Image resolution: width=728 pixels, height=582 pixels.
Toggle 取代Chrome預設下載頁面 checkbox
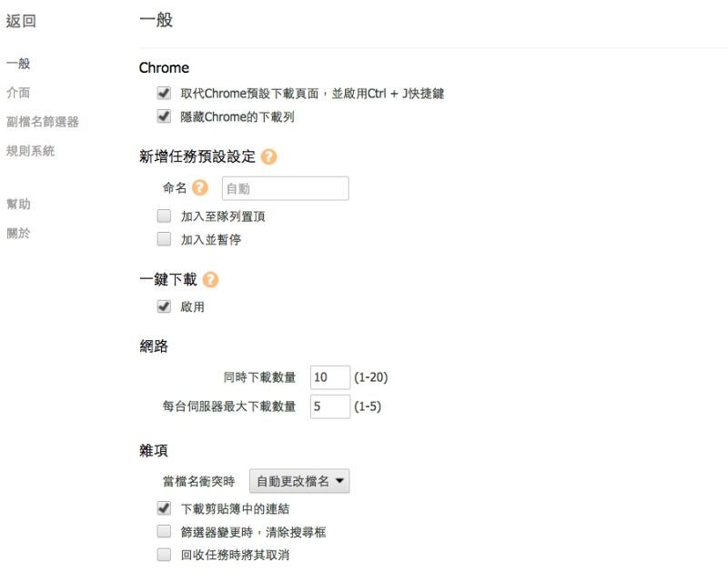[x=164, y=93]
